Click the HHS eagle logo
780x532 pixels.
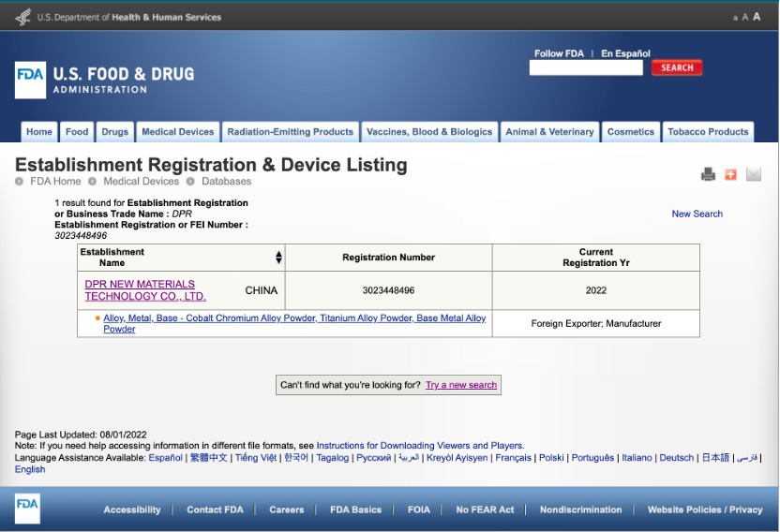[23, 17]
